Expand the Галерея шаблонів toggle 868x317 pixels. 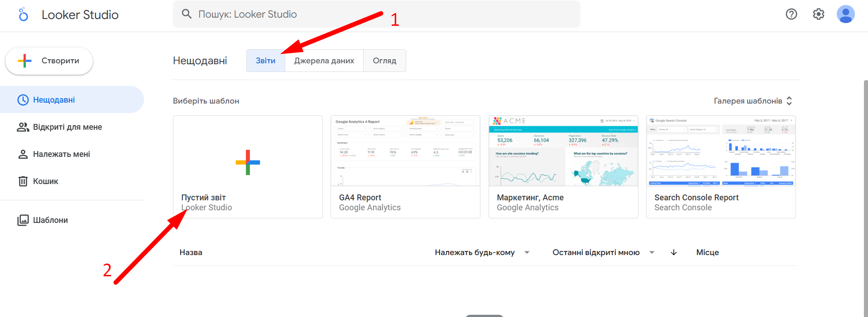coord(753,101)
